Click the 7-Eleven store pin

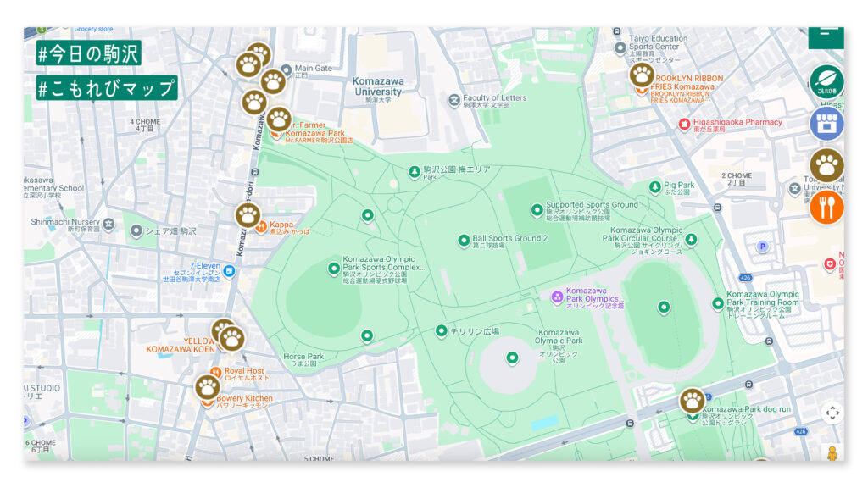coord(230,271)
